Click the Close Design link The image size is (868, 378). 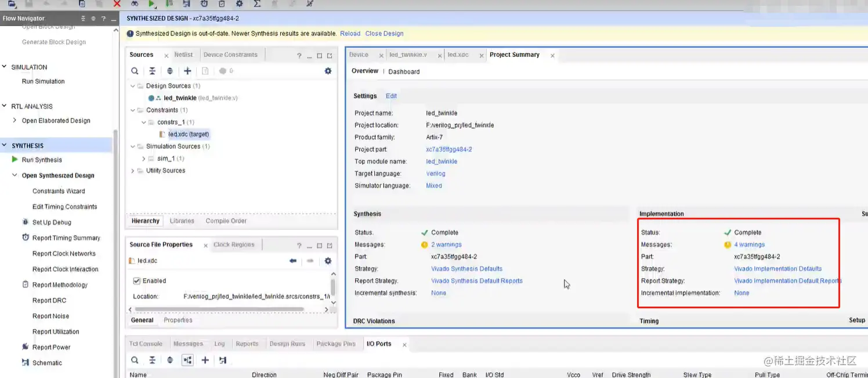pyautogui.click(x=384, y=34)
